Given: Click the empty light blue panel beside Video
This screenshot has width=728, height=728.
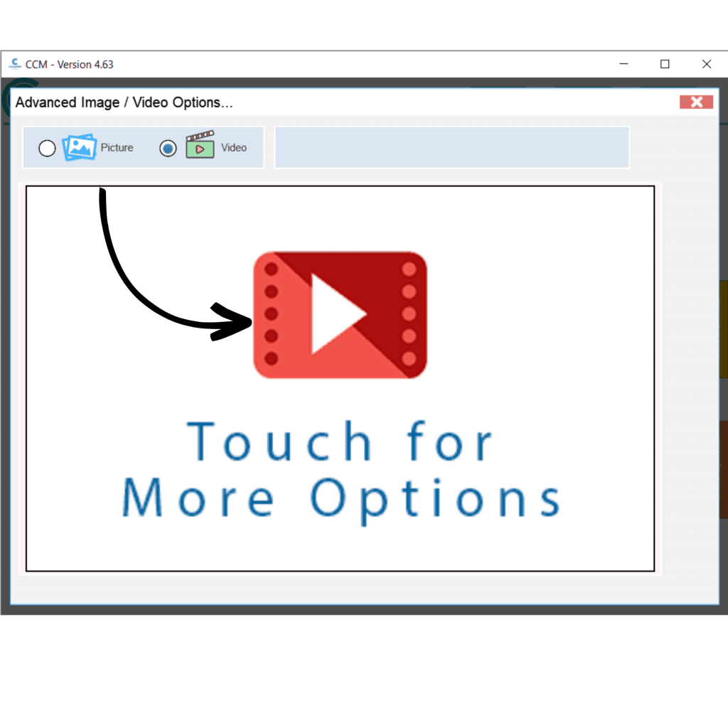Looking at the screenshot, I should 451,147.
